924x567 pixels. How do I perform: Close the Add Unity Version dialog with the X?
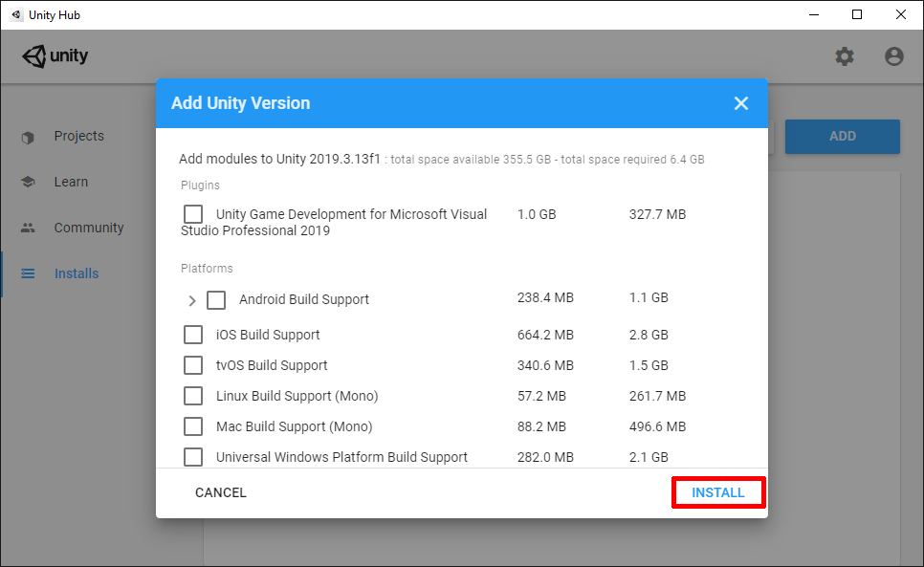pyautogui.click(x=741, y=103)
